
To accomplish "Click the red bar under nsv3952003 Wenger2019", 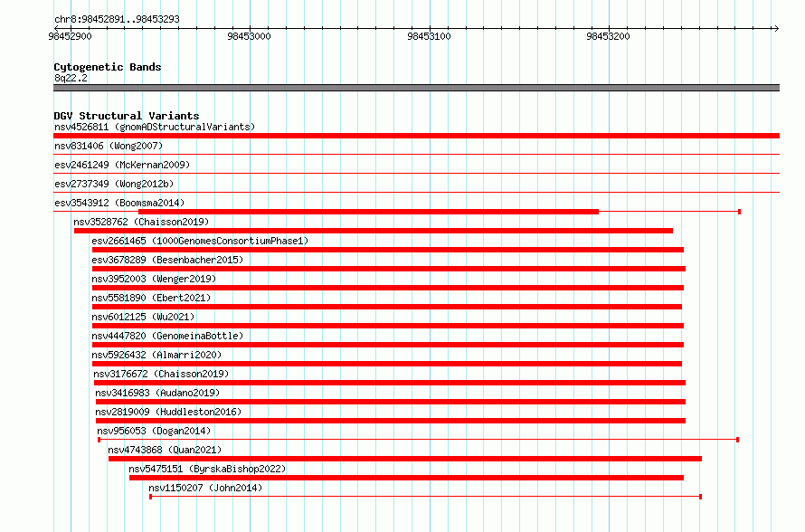I will click(388, 288).
